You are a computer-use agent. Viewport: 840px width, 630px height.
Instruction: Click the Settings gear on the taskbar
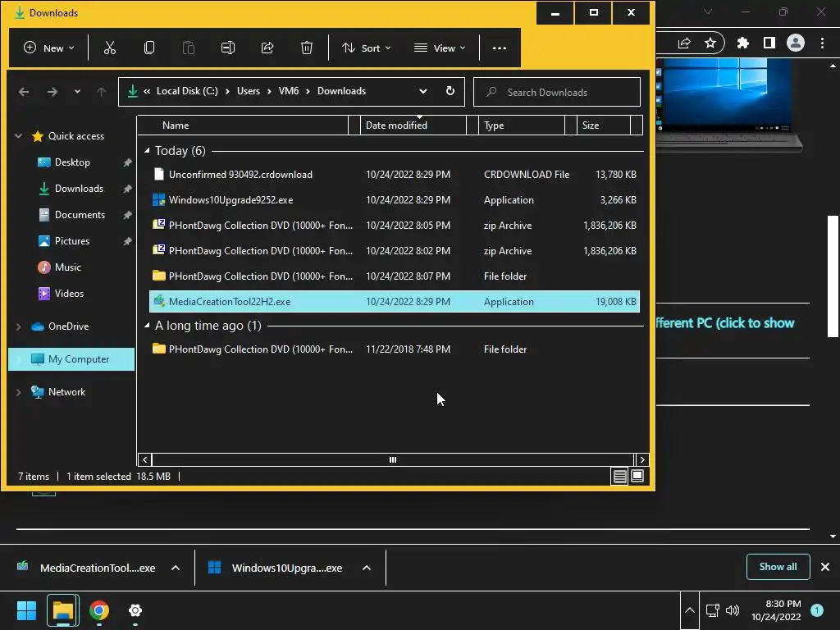click(x=135, y=610)
